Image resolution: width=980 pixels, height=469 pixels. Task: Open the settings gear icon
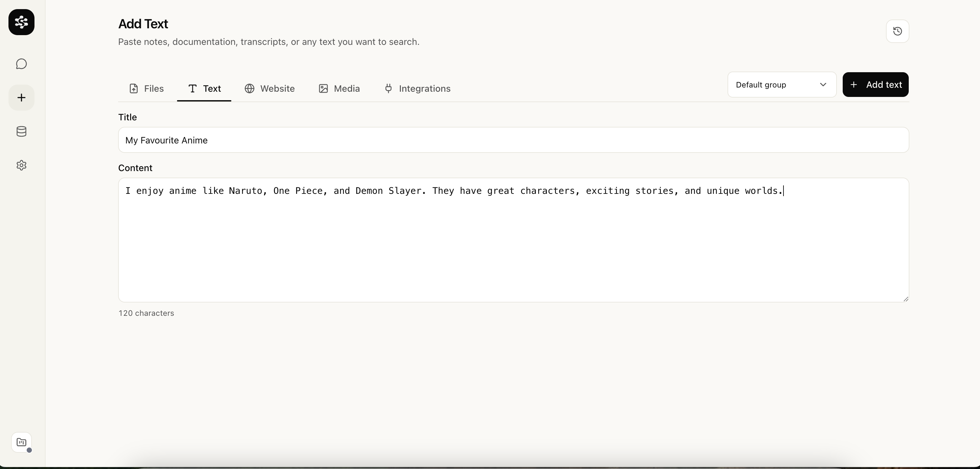click(x=21, y=165)
